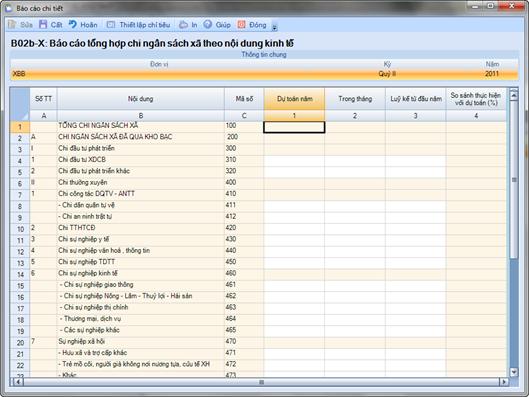The image size is (529, 397).
Task: Click the Cất save disk icon
Action: pos(43,24)
